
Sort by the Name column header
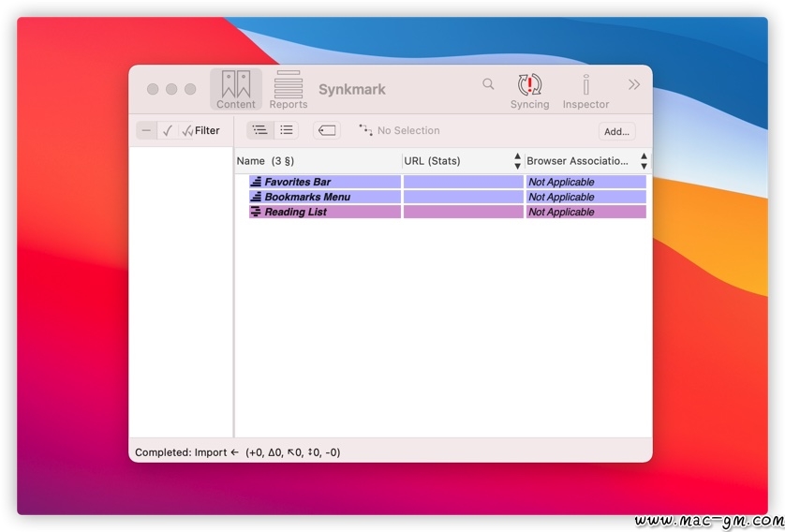click(318, 161)
